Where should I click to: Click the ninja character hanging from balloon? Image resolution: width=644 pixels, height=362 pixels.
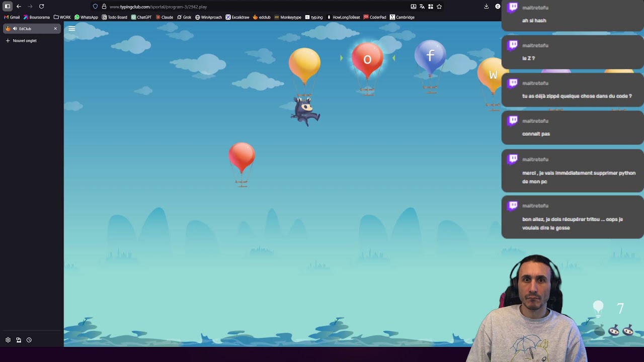point(305,111)
